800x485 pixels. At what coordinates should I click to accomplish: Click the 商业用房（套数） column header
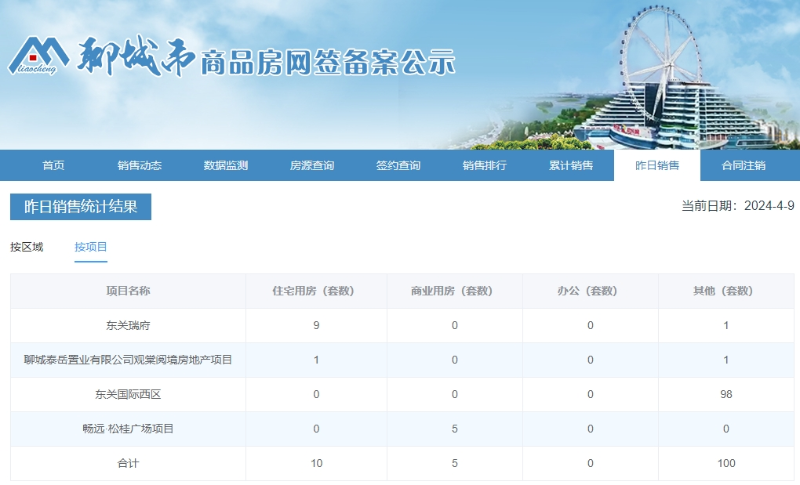pos(454,291)
